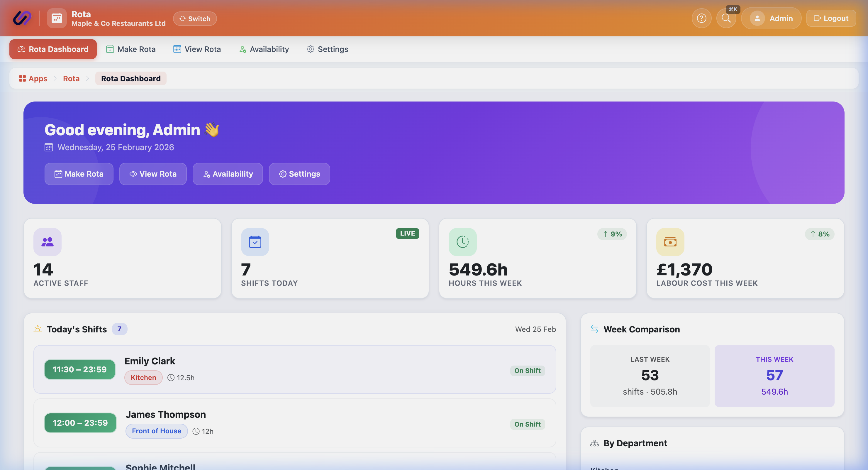Click James Thompson's On Shift status badge
The width and height of the screenshot is (868, 470).
point(527,424)
